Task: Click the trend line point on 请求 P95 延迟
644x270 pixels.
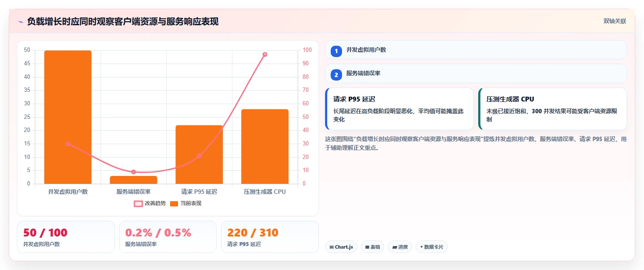Action: (x=199, y=156)
